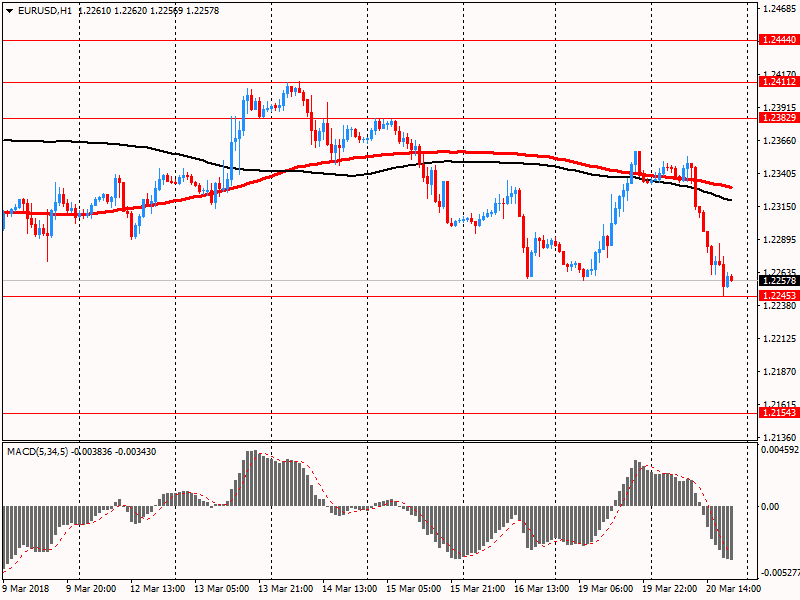Click the 16 Mar 13:00 time label
This screenshot has height=600, width=800.
coord(541,590)
